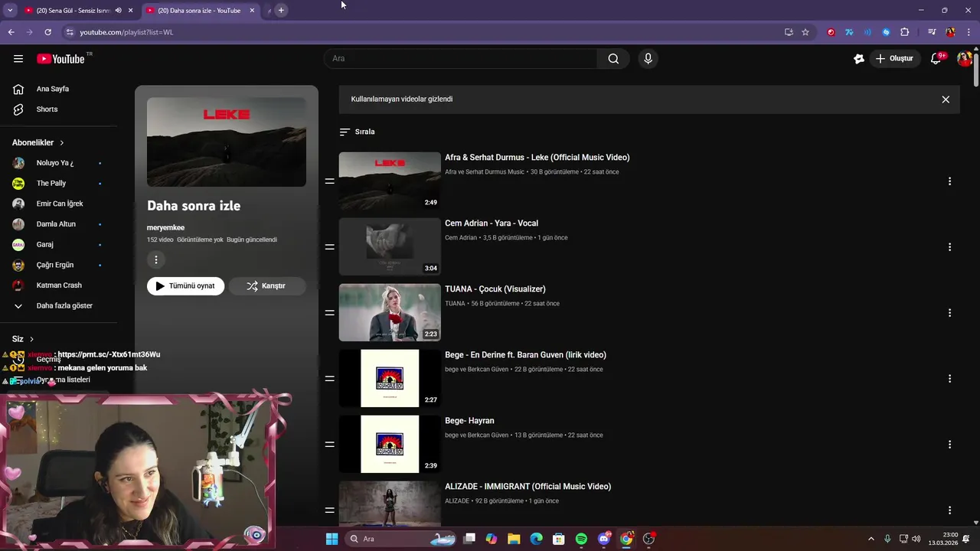
Task: Open the TUANA Çocuk video thumbnail
Action: pos(390,312)
